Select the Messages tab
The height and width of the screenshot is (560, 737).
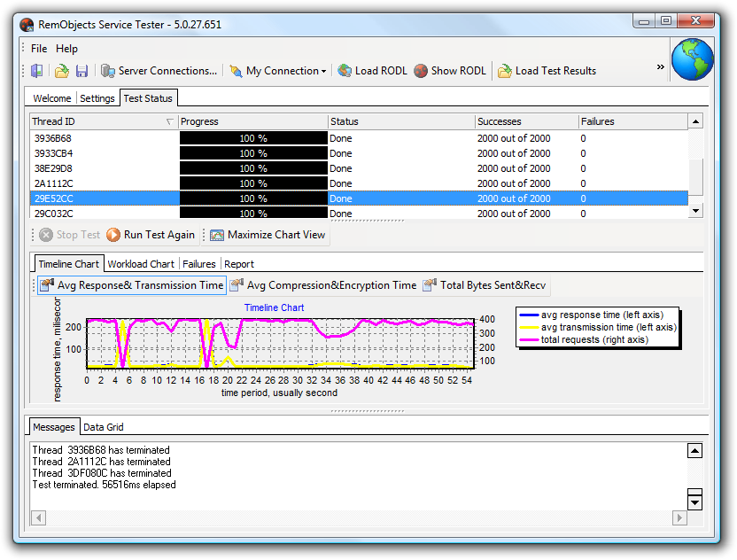click(53, 427)
